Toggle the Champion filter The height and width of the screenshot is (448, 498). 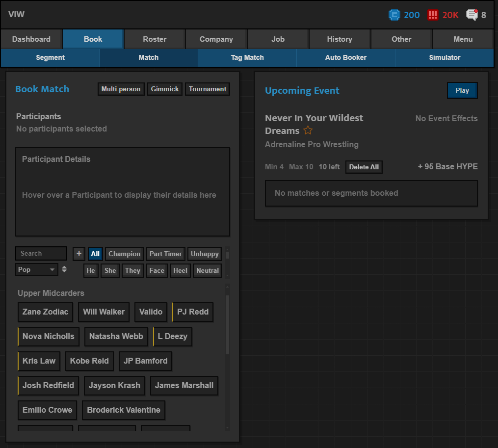click(124, 254)
